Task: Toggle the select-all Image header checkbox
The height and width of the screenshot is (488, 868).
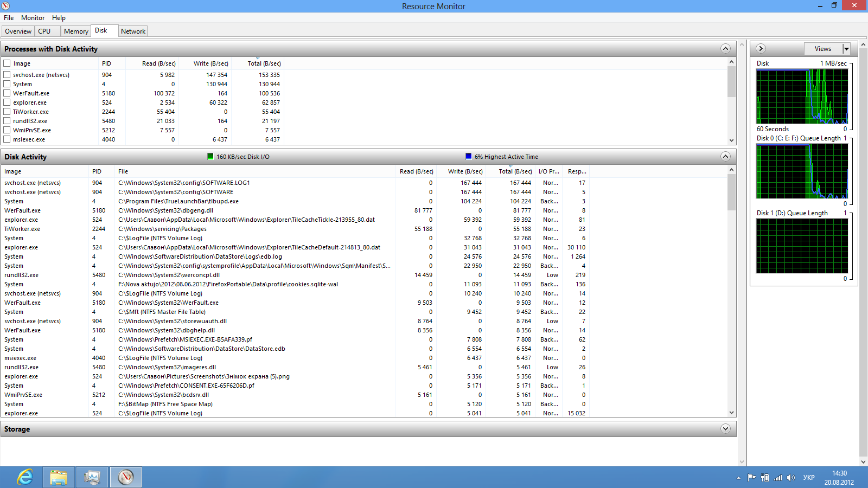Action: click(x=7, y=63)
